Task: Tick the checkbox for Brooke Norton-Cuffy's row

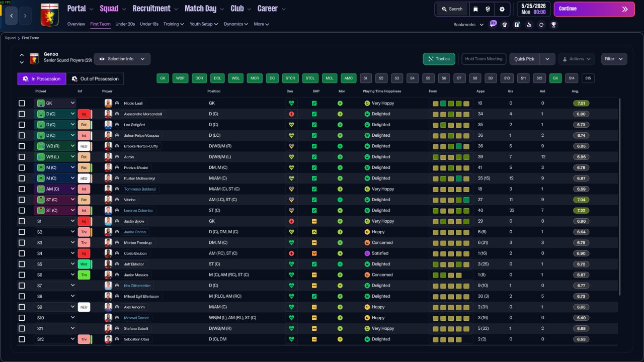Action: click(22, 146)
